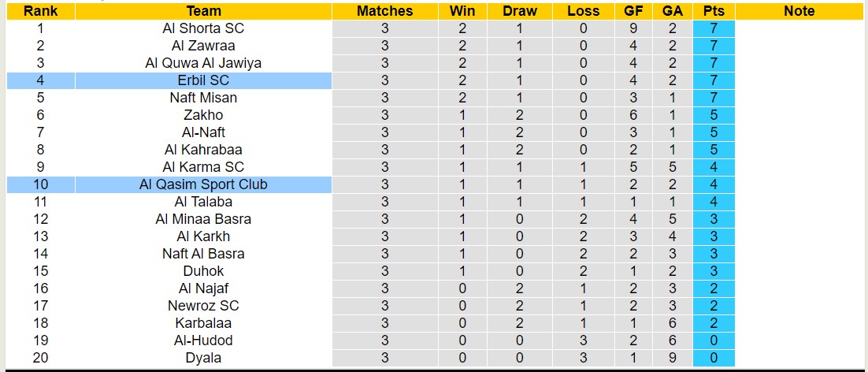Screen dimensions: 868x372
Task: Select Al Quwa Al Jawiya team
Action: click(x=203, y=63)
